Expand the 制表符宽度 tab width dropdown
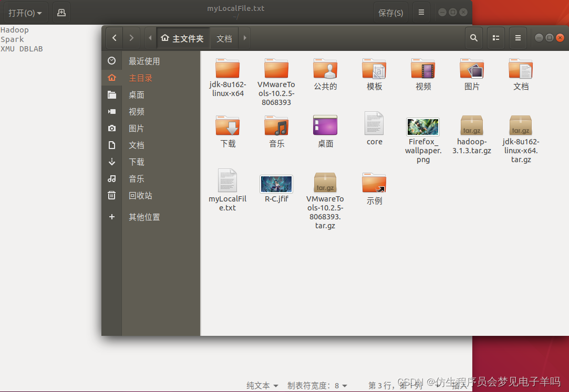The width and height of the screenshot is (569, 392). pos(317,386)
